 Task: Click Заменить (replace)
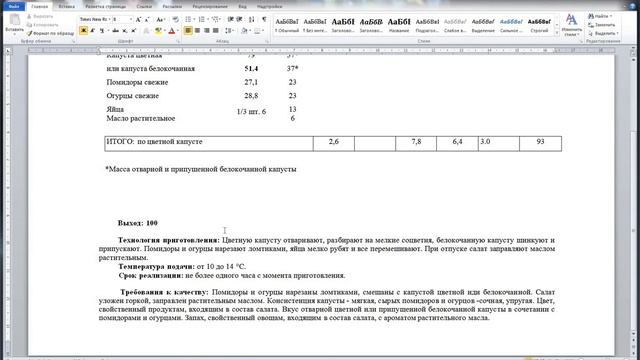tap(602, 25)
